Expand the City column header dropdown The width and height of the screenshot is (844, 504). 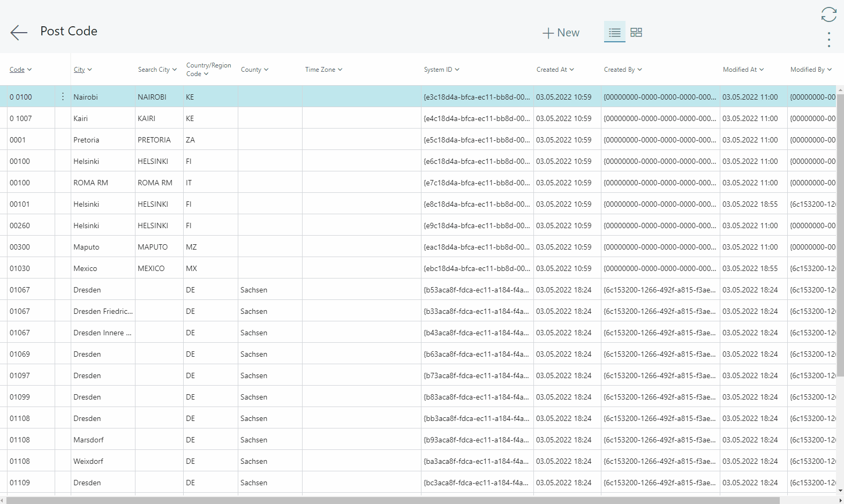tap(83, 70)
